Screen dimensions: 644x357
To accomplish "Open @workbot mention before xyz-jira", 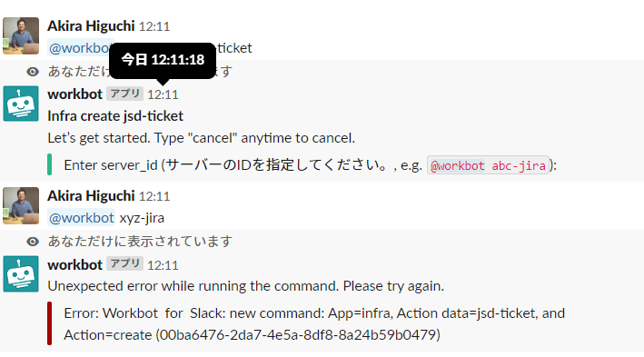I will pos(82,218).
